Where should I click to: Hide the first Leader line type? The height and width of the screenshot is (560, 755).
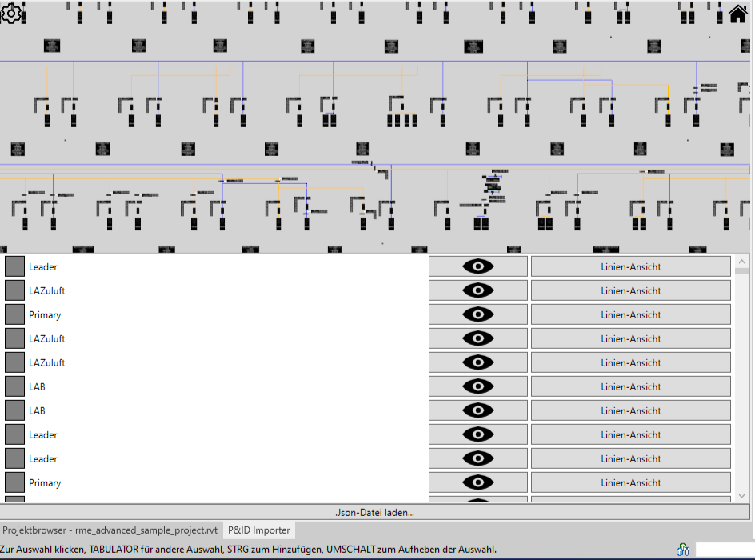[x=477, y=266]
